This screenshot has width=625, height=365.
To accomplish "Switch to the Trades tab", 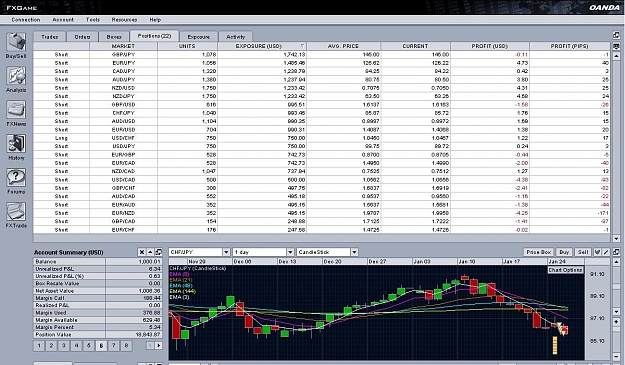I will click(x=49, y=37).
